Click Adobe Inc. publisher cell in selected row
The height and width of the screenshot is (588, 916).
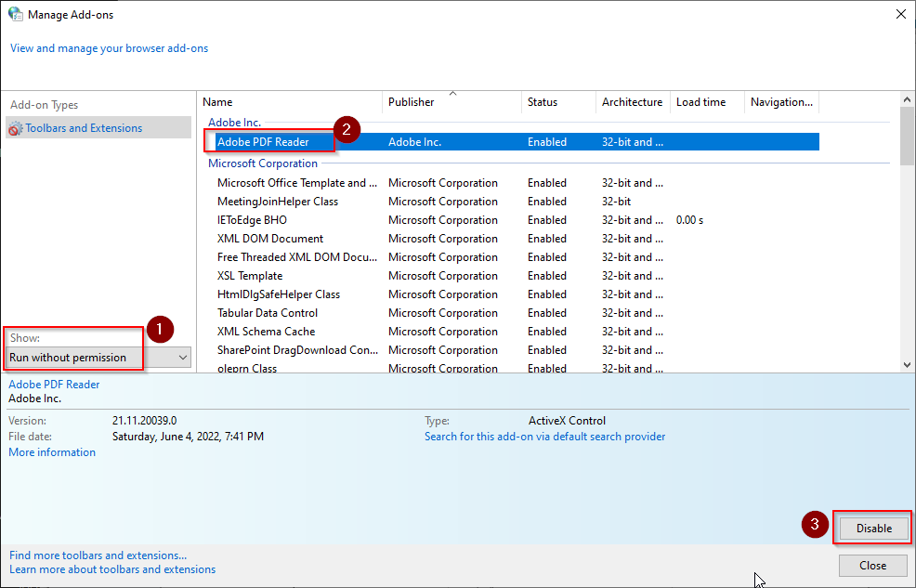414,142
